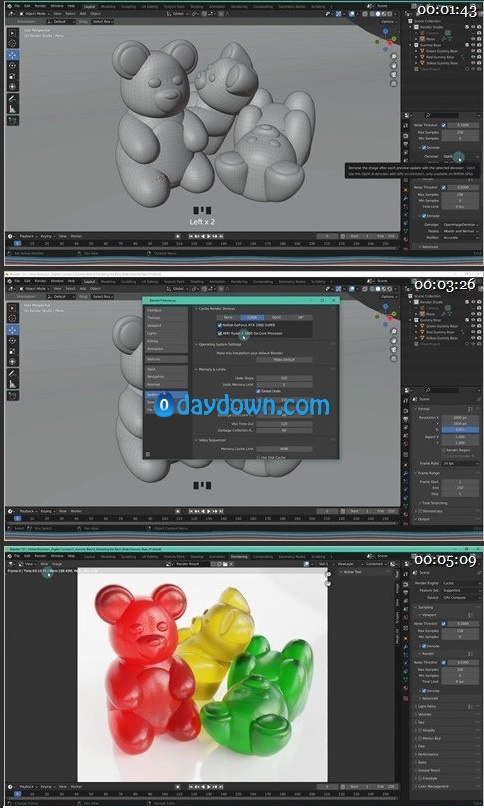Select the Measure tool in 00:01:43 frame
This screenshot has width=484, height=808.
pos(12,109)
